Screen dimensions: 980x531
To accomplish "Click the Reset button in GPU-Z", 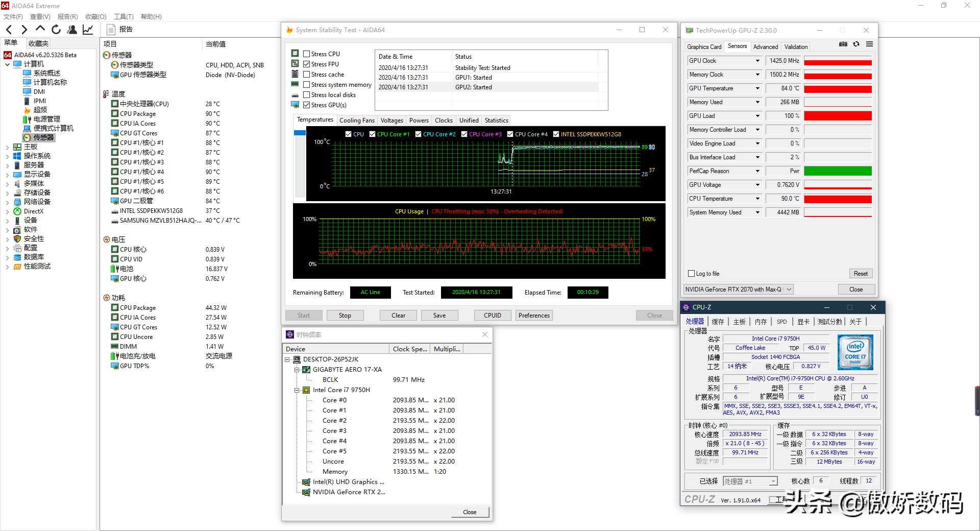I will (x=861, y=274).
